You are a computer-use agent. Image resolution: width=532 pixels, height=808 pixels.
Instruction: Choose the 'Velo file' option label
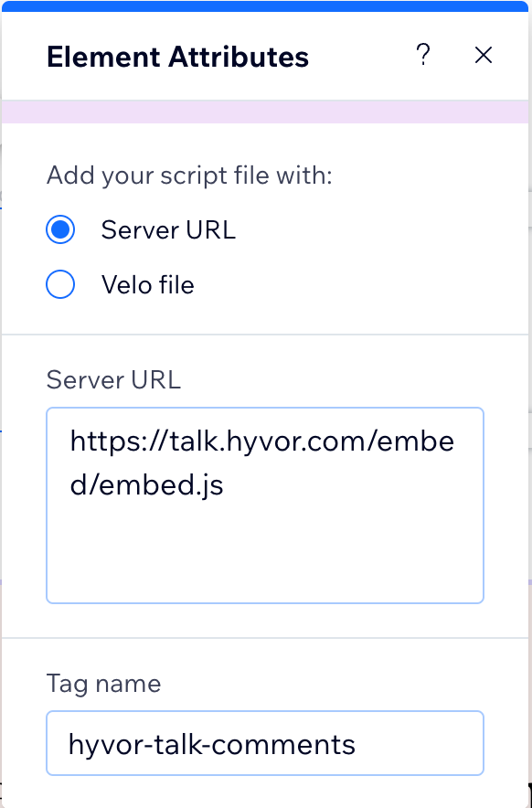tap(147, 284)
